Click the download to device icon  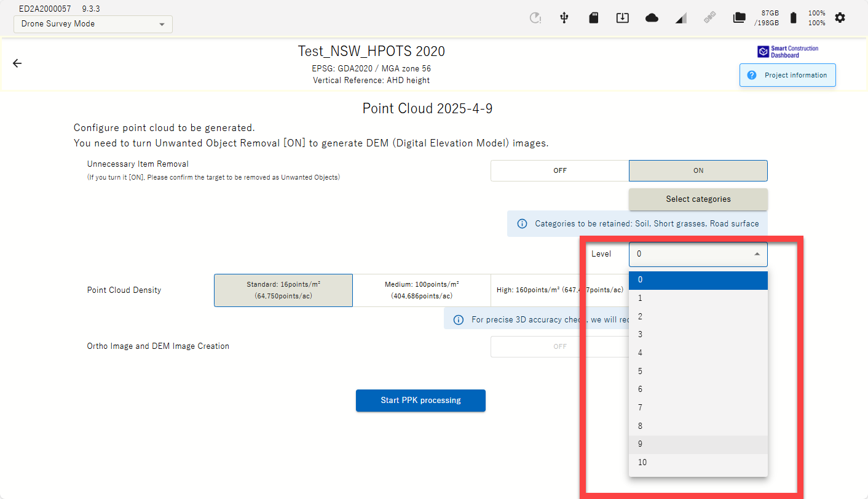click(623, 18)
